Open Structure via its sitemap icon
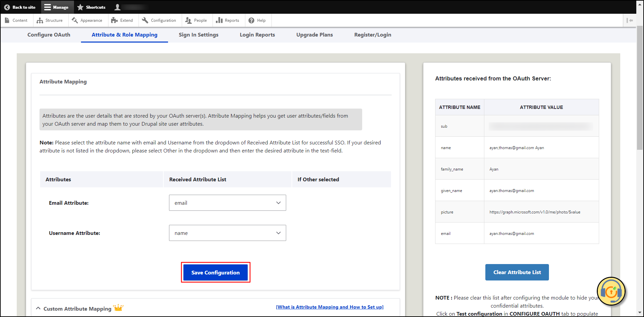Viewport: 644px width, 317px height. (40, 20)
